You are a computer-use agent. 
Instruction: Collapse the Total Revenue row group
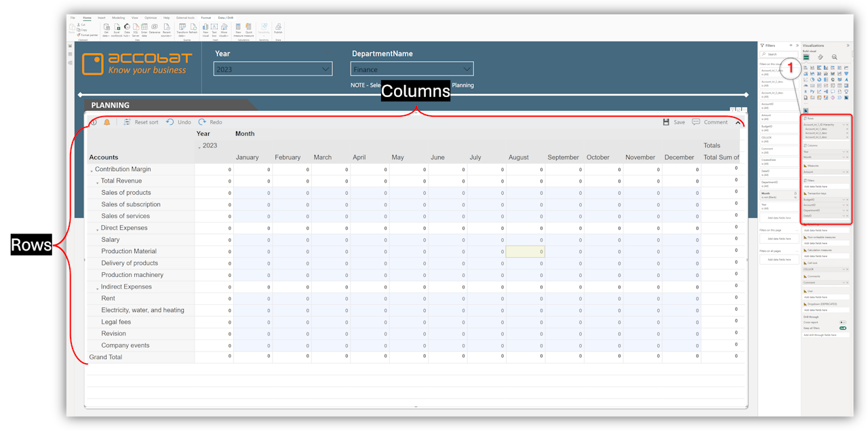pyautogui.click(x=97, y=182)
